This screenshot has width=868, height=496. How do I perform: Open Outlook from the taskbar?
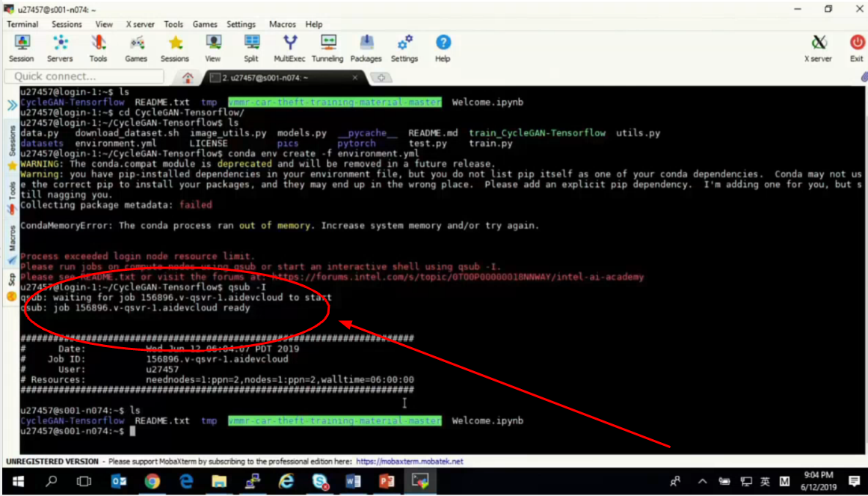118,481
